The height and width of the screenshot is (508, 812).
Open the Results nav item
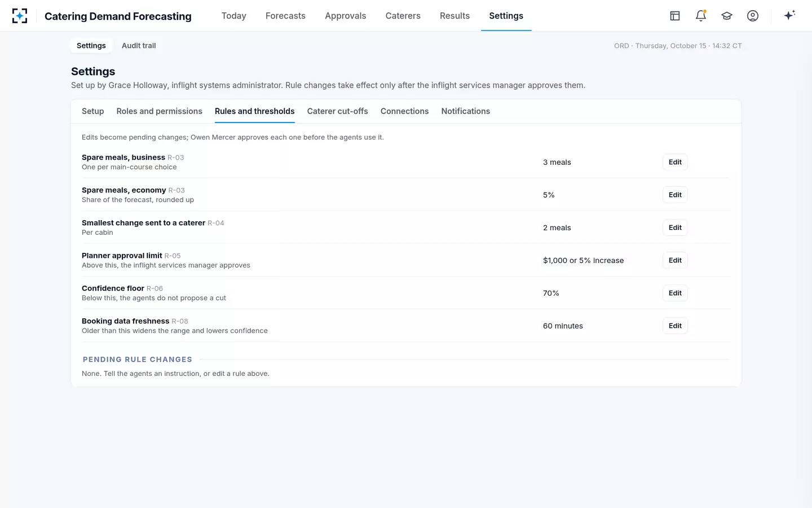[x=455, y=16]
